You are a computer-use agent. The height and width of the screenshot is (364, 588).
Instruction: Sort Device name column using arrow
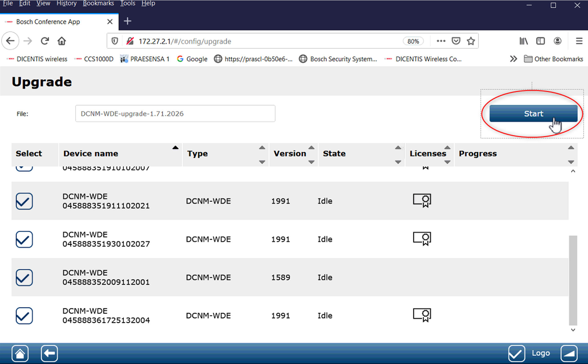point(175,148)
